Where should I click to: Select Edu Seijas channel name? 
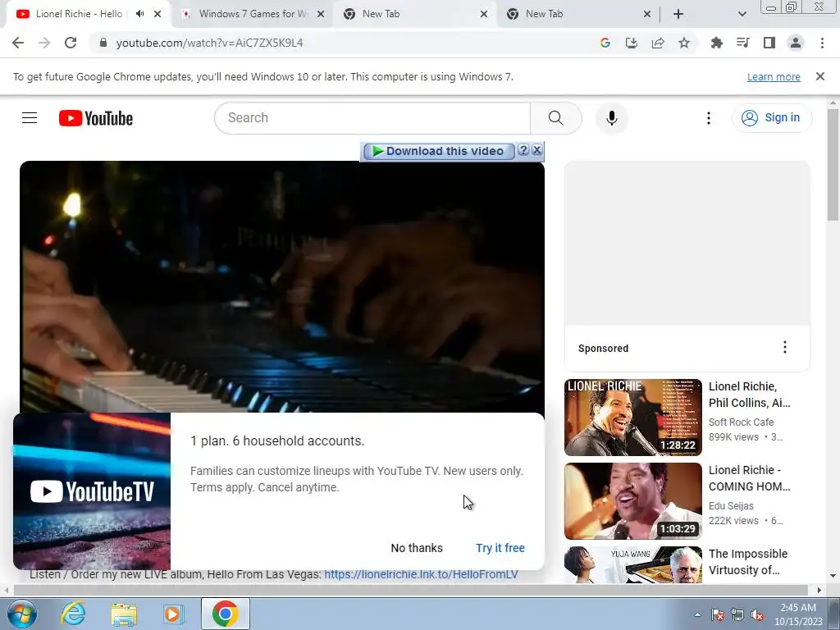click(x=731, y=505)
